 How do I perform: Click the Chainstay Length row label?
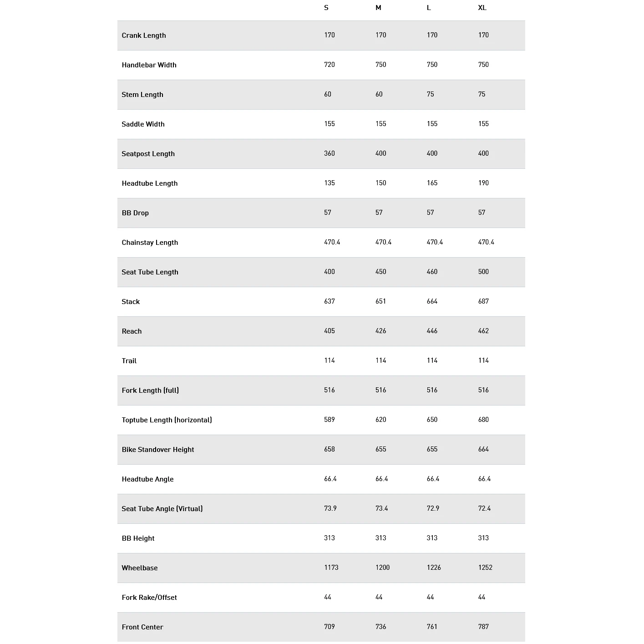point(150,243)
